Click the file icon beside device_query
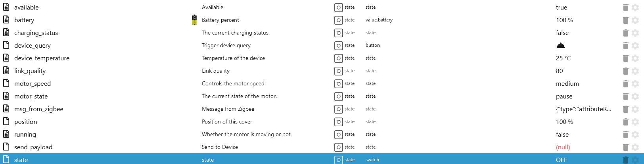The image size is (644, 164). point(6,45)
